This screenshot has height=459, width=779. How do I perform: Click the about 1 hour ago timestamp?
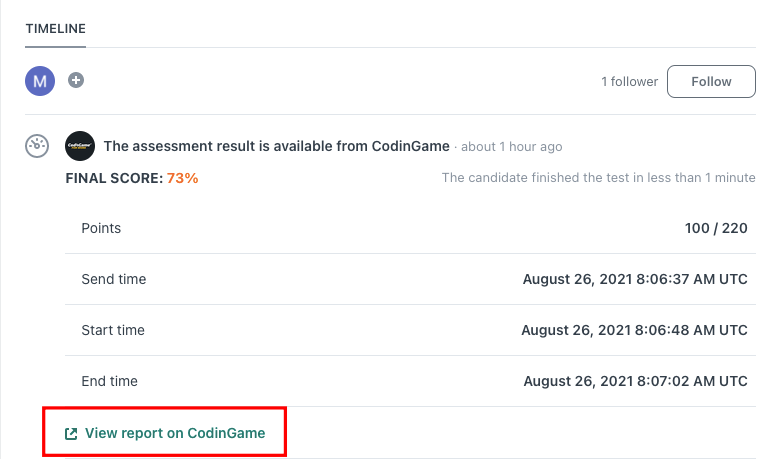coord(511,147)
